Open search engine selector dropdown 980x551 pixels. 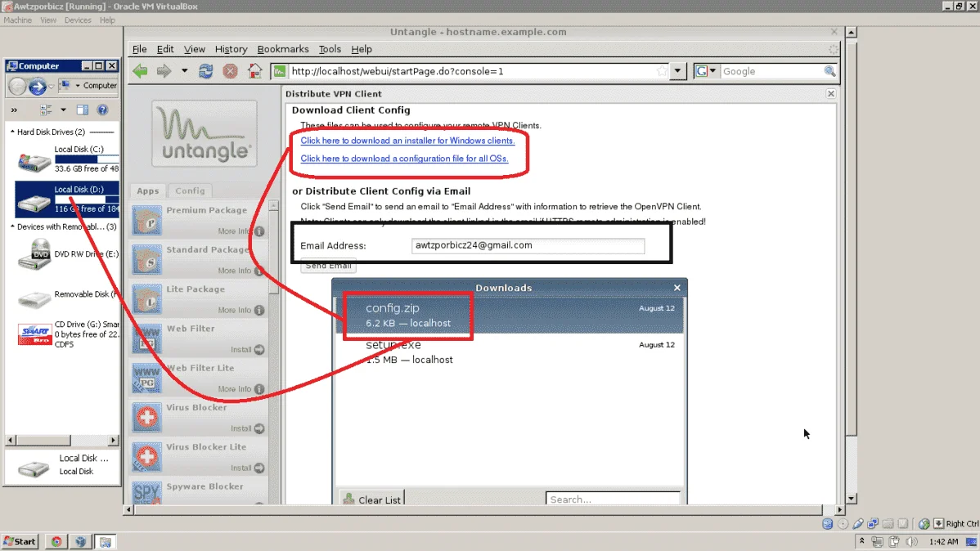click(713, 71)
